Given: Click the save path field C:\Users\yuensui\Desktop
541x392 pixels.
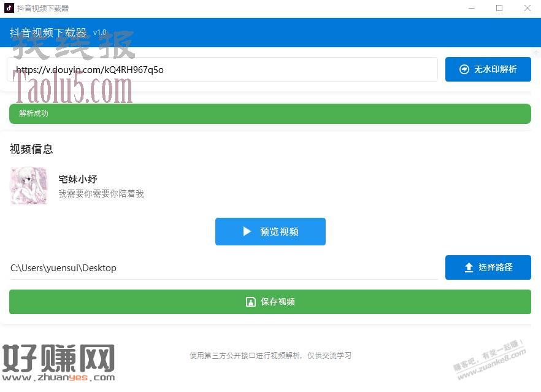Looking at the screenshot, I should [223, 268].
